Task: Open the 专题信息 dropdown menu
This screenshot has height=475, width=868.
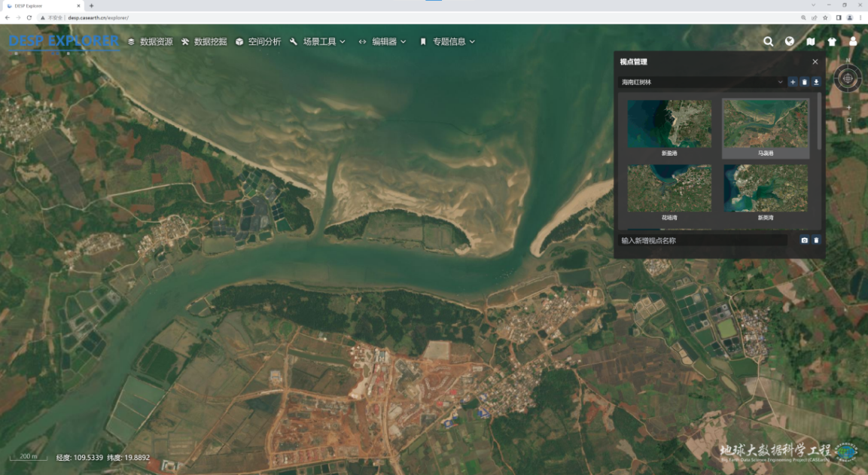Action: click(x=448, y=42)
